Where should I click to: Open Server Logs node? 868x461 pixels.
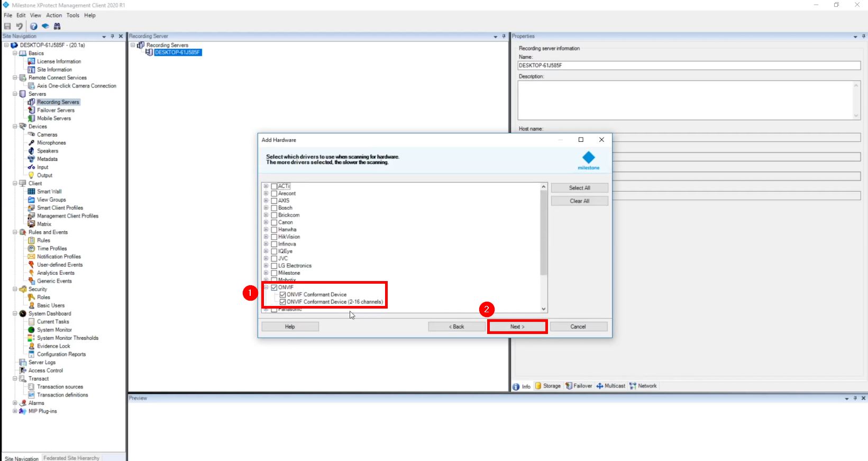[42, 363]
